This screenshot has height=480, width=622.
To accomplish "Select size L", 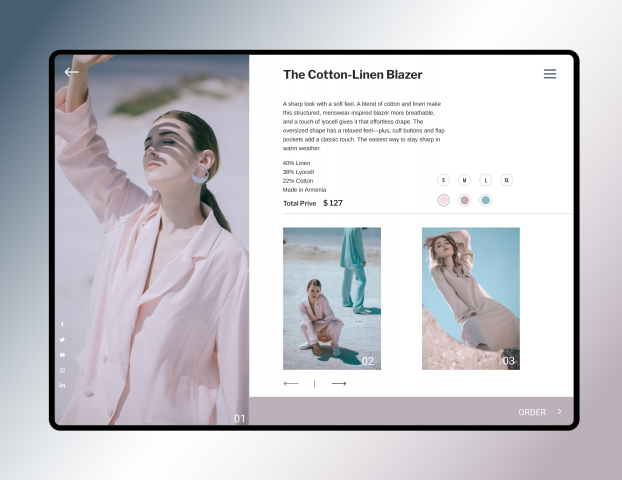I will tap(486, 180).
